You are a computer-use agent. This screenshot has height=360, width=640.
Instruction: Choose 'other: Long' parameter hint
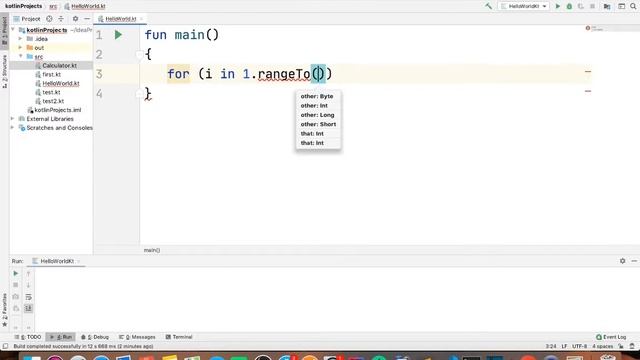click(x=317, y=115)
